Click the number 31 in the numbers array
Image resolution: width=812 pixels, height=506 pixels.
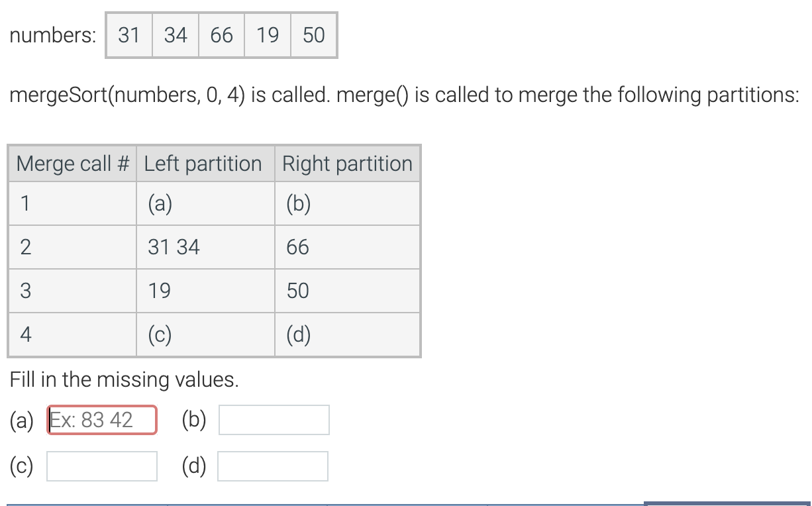[x=128, y=35]
